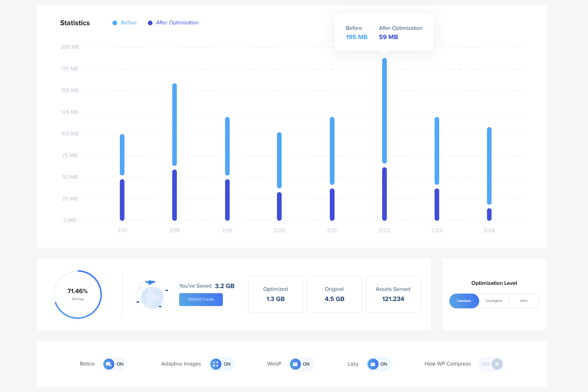
Task: Click the 2/18 After Optimization bar
Action: [x=175, y=195]
